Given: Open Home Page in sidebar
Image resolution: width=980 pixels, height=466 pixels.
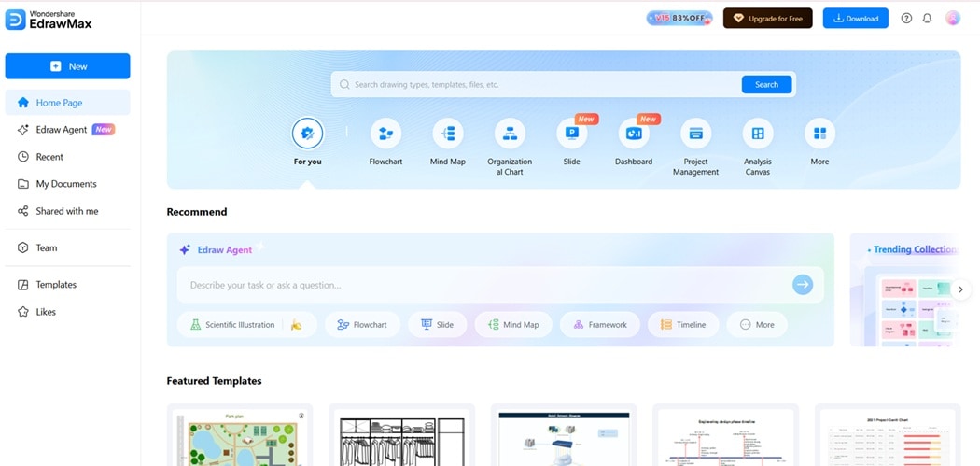Looking at the screenshot, I should (67, 103).
